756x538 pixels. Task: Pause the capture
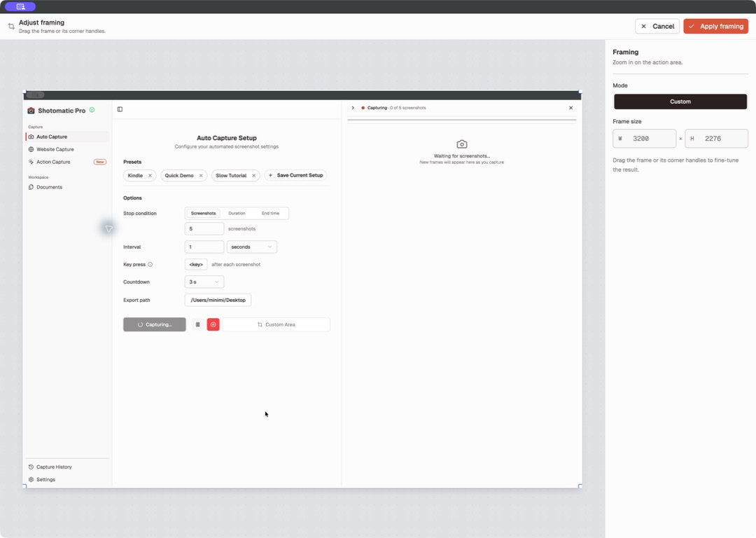pos(197,324)
